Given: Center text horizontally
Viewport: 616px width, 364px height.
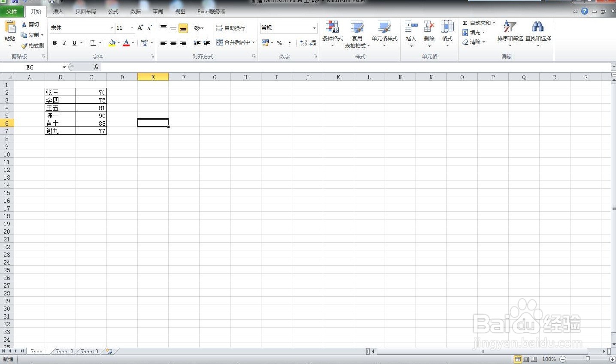Looking at the screenshot, I should [173, 42].
